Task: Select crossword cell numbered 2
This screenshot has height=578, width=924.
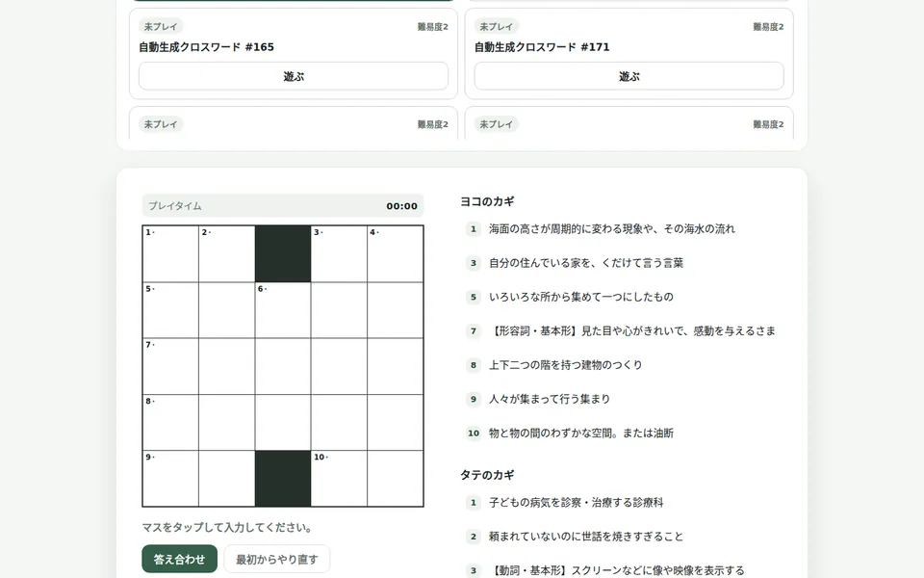Action: pyautogui.click(x=227, y=254)
